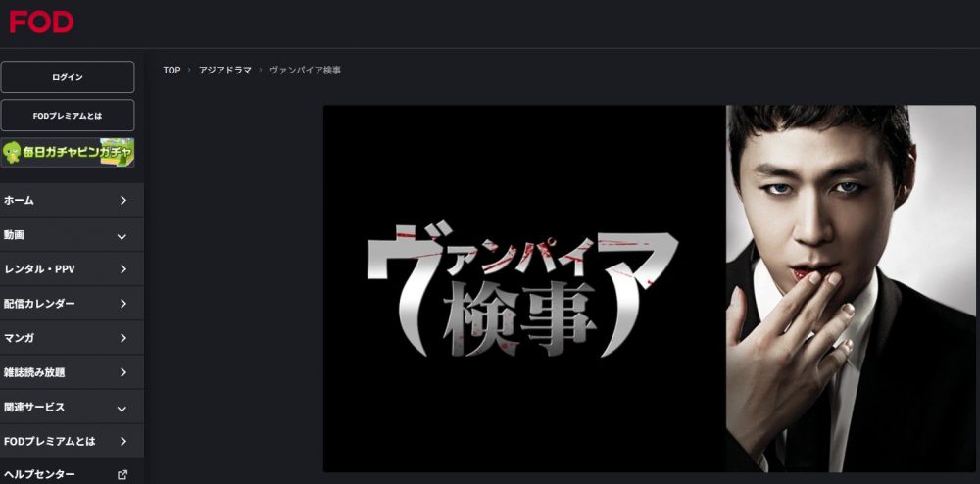Click the red FOD logo
This screenshot has height=484, width=980.
[x=41, y=22]
